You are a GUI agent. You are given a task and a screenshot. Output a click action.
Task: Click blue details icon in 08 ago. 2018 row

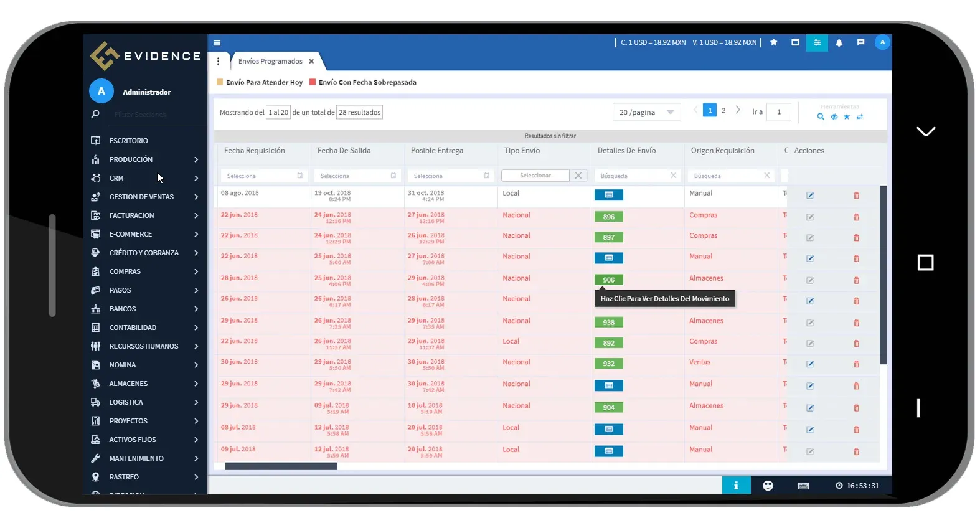coord(609,195)
